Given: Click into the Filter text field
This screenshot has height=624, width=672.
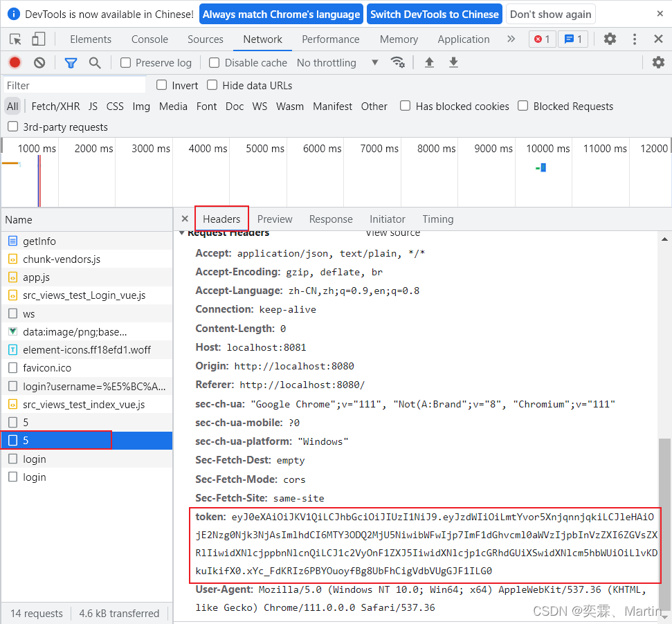Looking at the screenshot, I should pos(75,85).
